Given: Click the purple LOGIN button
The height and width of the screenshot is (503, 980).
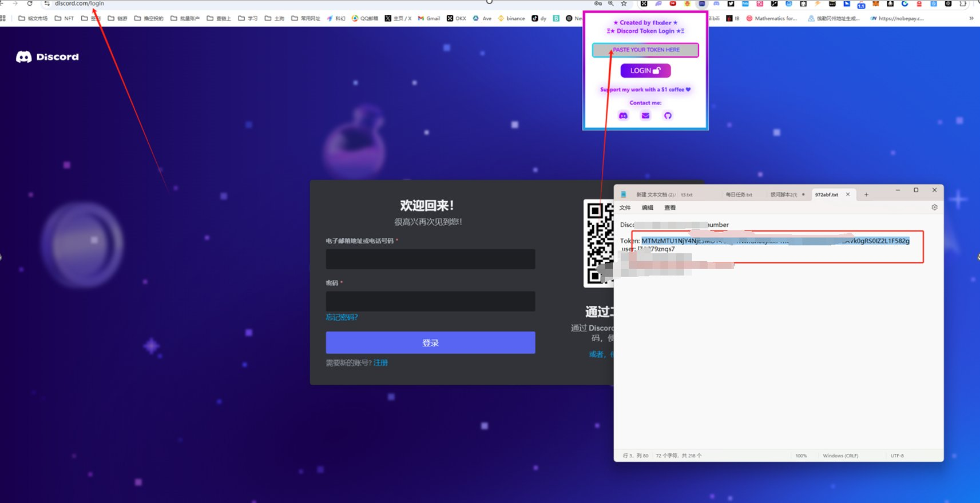Looking at the screenshot, I should tap(645, 70).
